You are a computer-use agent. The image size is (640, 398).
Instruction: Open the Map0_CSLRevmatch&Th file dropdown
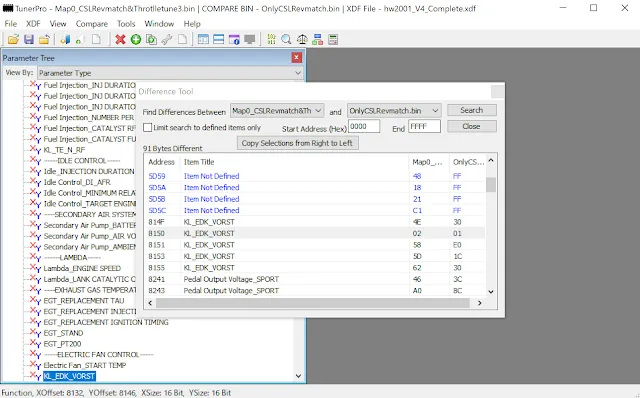pyautogui.click(x=277, y=111)
